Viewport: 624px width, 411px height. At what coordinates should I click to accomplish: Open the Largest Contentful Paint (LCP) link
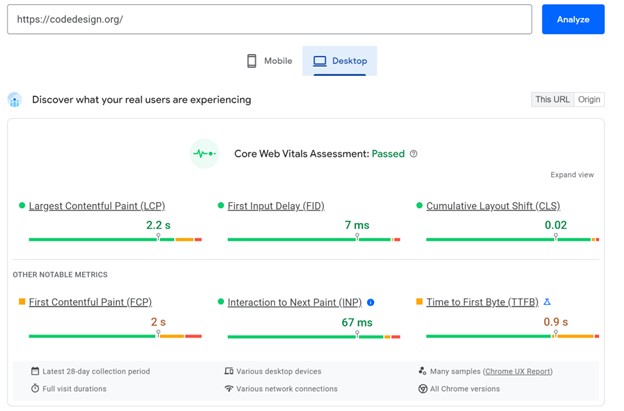pos(97,206)
